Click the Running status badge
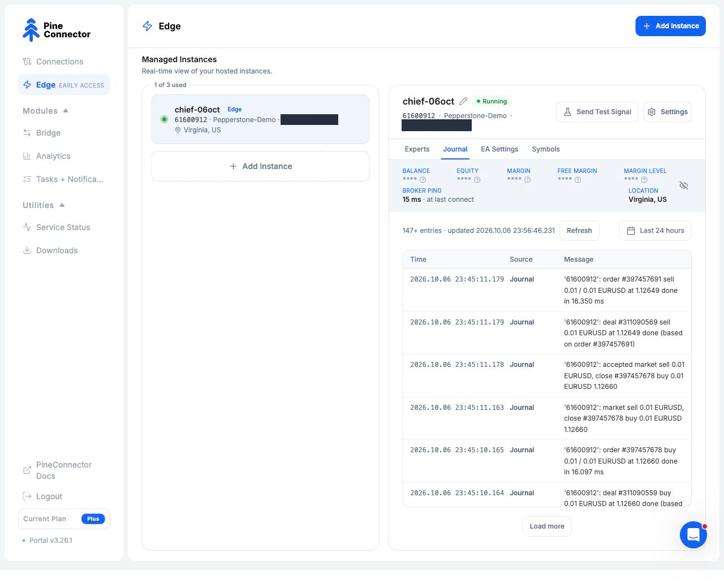 coord(492,101)
